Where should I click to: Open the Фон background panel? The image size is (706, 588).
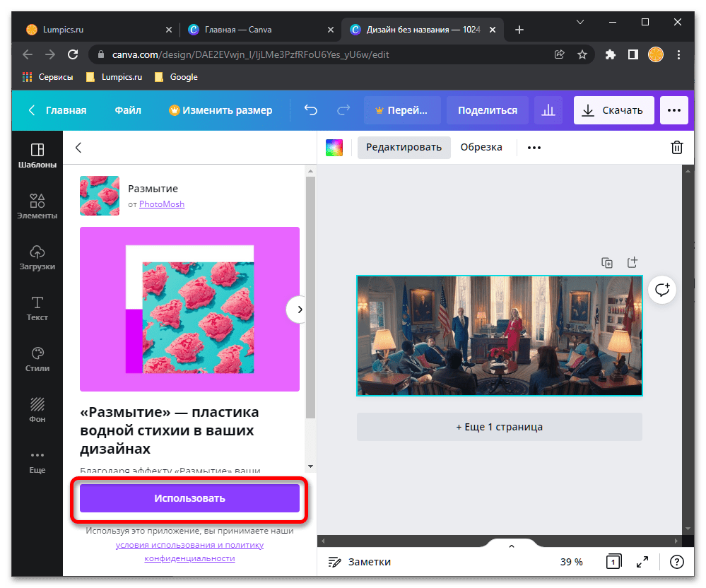click(37, 410)
